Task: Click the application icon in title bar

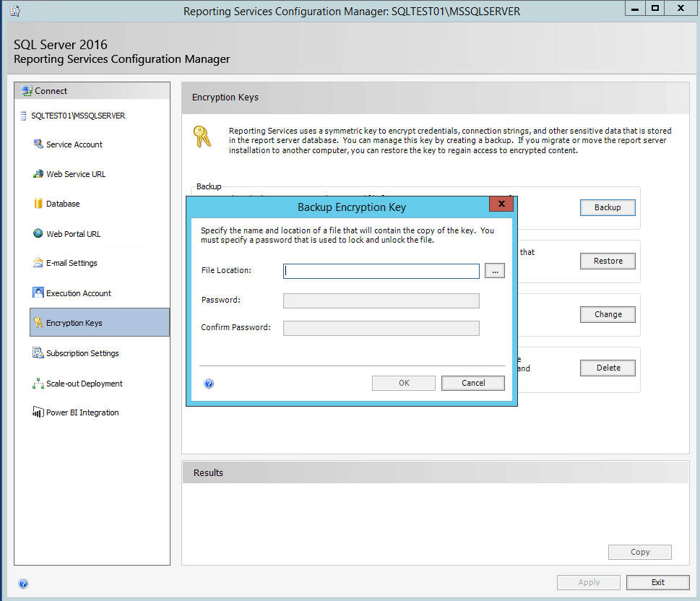Action: 15,11
